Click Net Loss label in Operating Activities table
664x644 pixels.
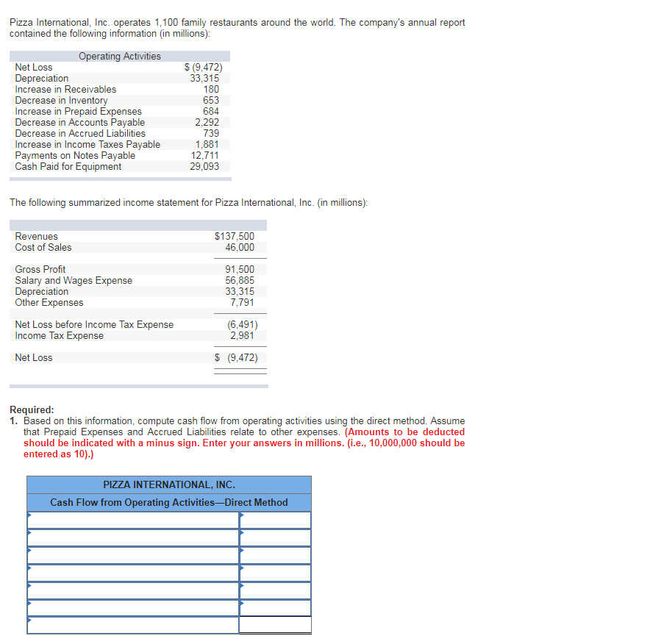click(x=34, y=68)
